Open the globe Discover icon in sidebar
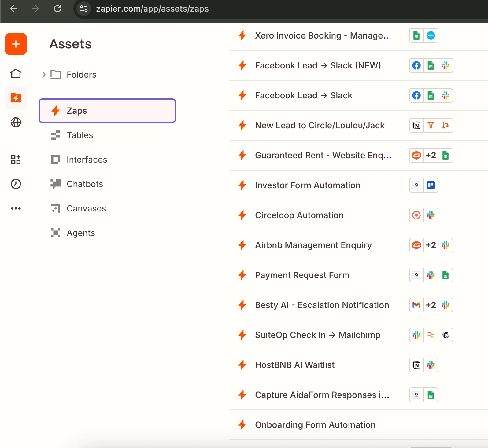488x448 pixels. point(16,122)
